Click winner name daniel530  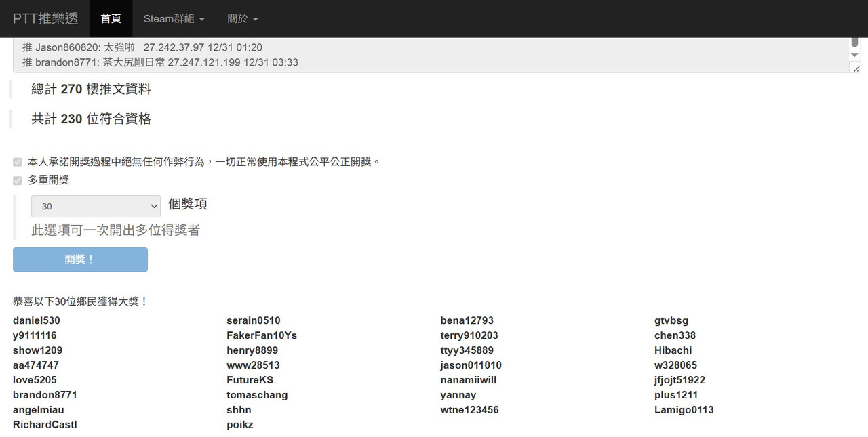point(37,320)
